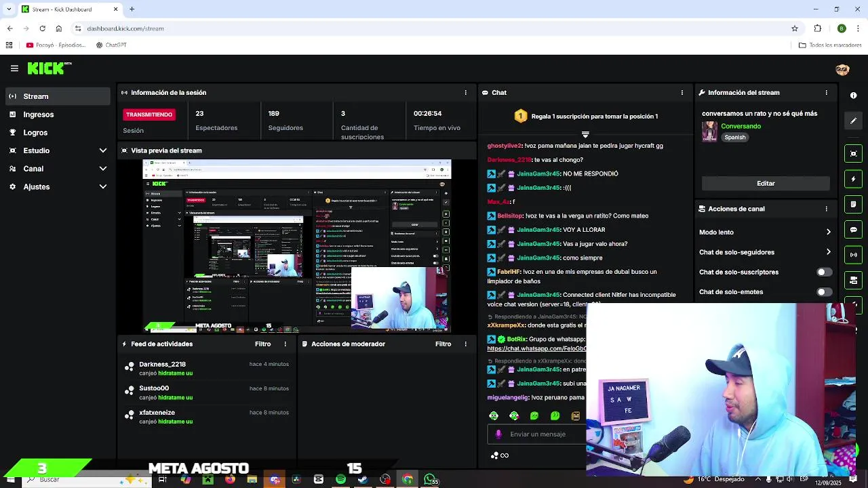Open the ChatGPT bookmark
868x488 pixels.
(x=111, y=45)
